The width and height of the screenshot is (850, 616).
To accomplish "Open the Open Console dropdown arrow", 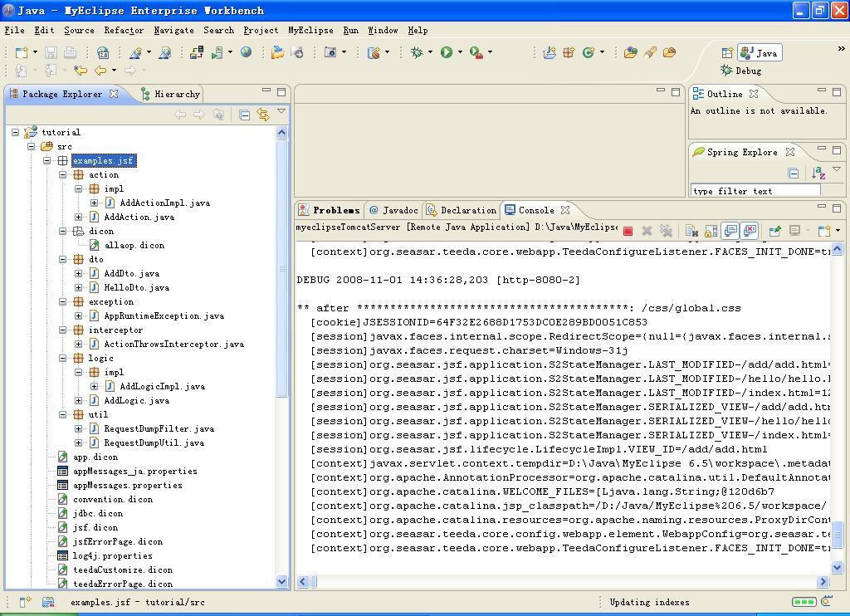I will click(838, 231).
